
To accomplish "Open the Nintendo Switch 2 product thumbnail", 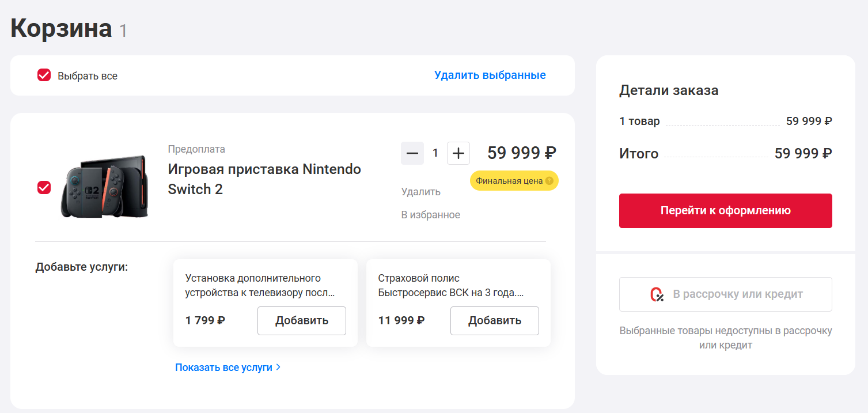I will click(105, 187).
